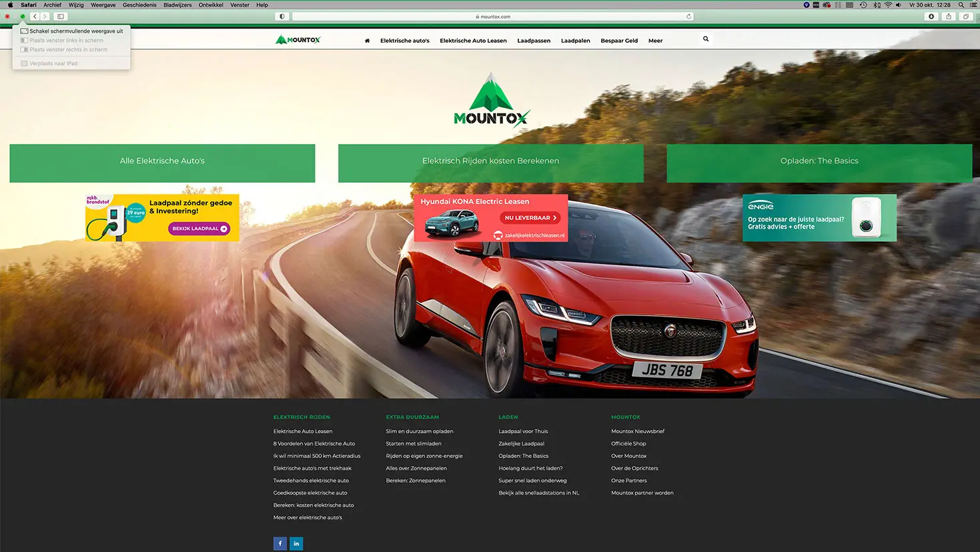980x552 pixels.
Task: Open 'Hoelang duurt het laden?' link
Action: coord(530,468)
